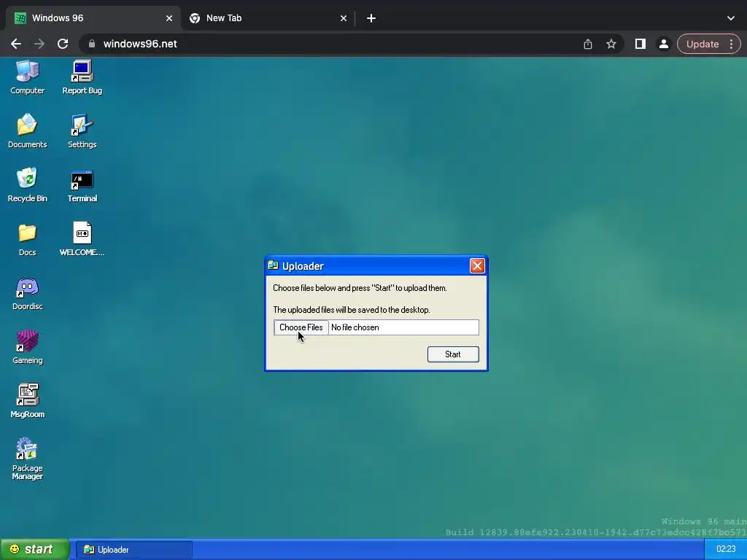Open the Windows 96 start menu
747x560 pixels.
(34, 550)
